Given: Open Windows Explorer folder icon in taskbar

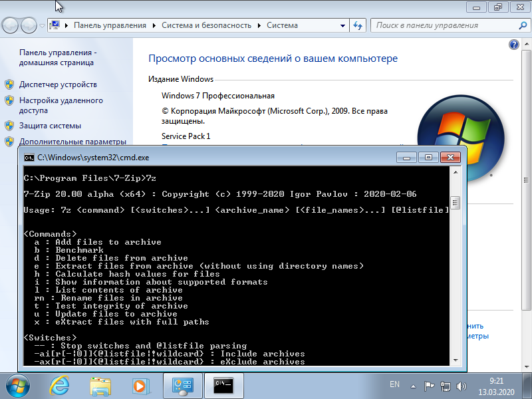Looking at the screenshot, I should (100, 386).
